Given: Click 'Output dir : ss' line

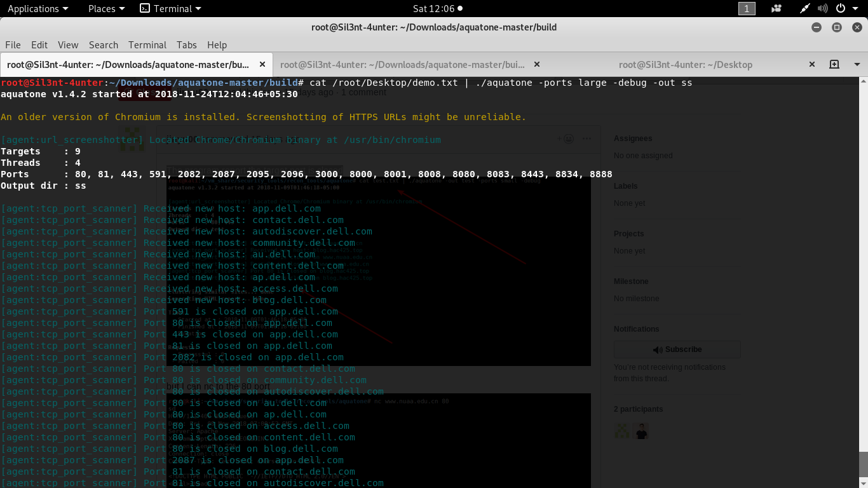Looking at the screenshot, I should (43, 186).
